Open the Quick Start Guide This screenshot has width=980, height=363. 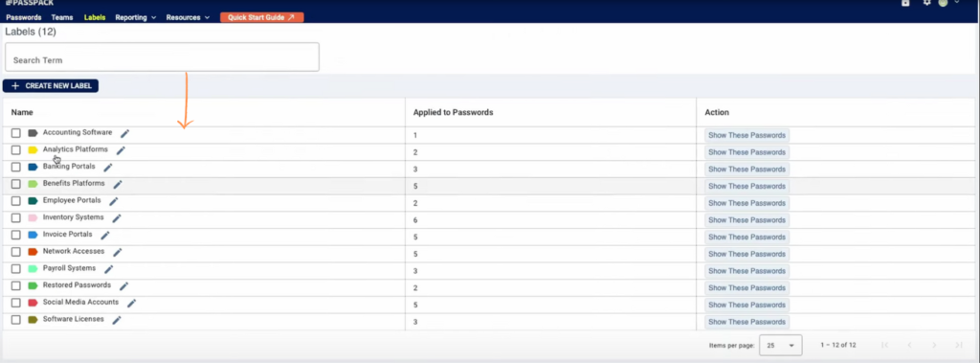262,17
